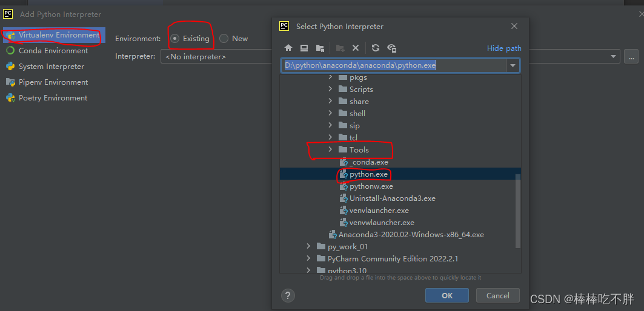Screen dimensions: 644x311
Task: Expand the Tools folder
Action: pyautogui.click(x=330, y=149)
